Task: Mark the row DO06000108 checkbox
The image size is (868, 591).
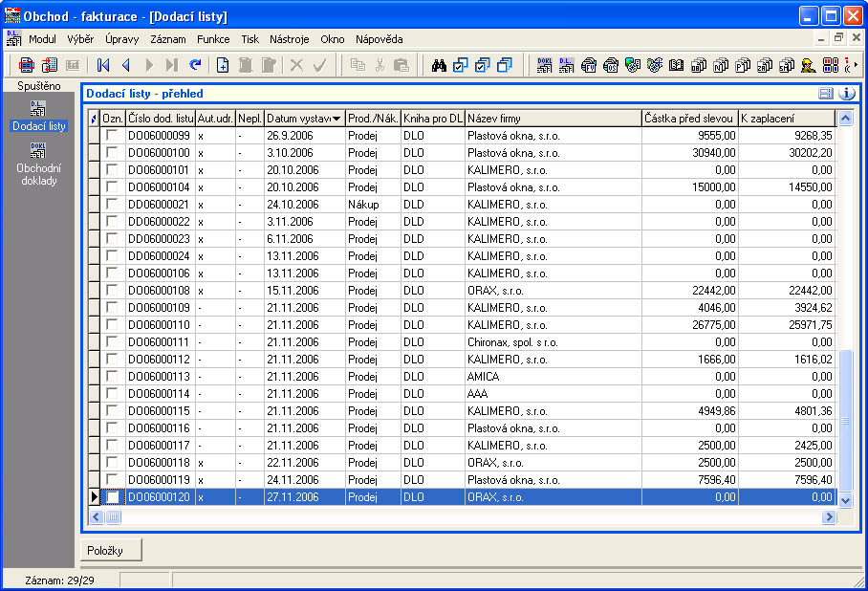Action: (x=112, y=291)
